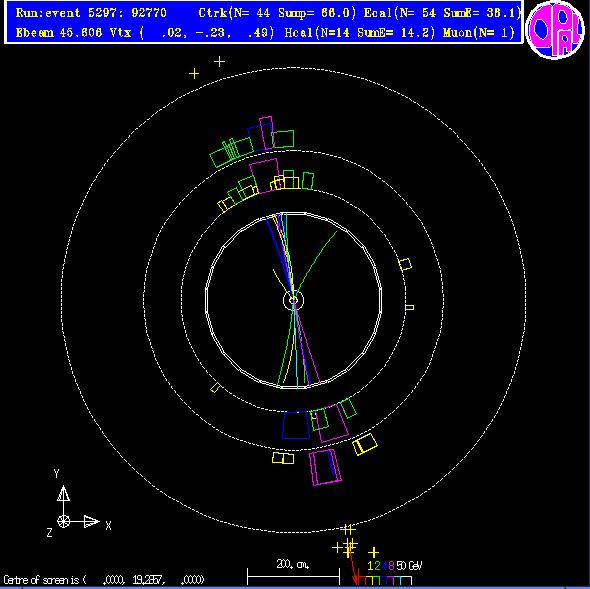Click the yellow 1 GeV legend number
This screenshot has height=589, width=590.
point(370,566)
